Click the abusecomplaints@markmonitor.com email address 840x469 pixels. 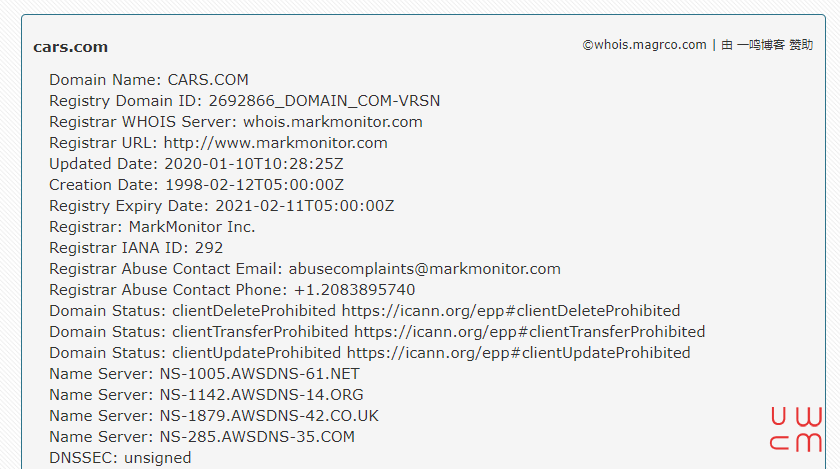click(424, 269)
